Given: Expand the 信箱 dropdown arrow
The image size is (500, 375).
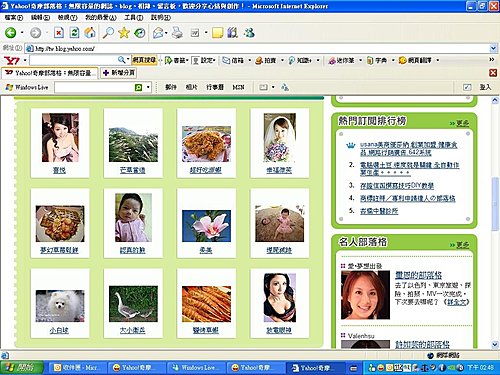Looking at the screenshot, I should (x=249, y=60).
